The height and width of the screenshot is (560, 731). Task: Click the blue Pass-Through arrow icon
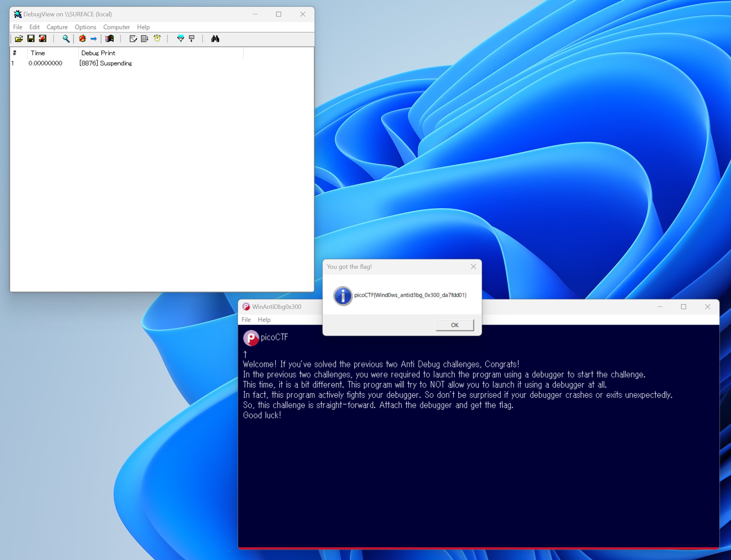(x=93, y=39)
